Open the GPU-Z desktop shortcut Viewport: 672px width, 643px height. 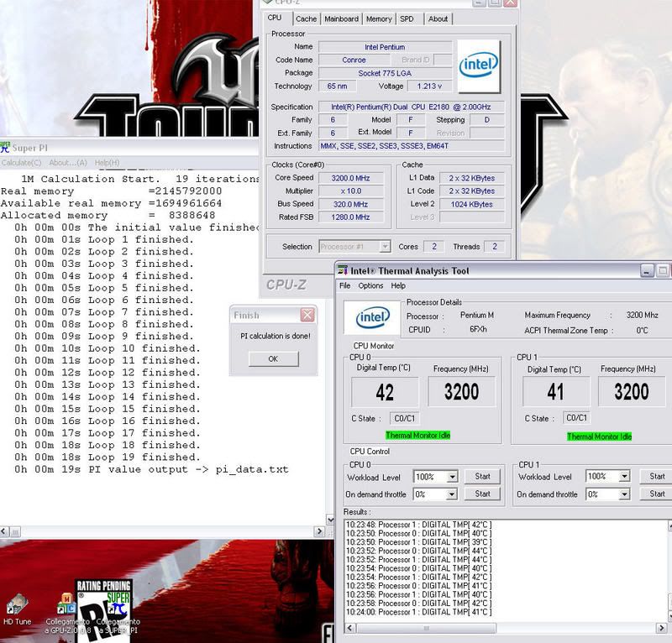[66, 604]
